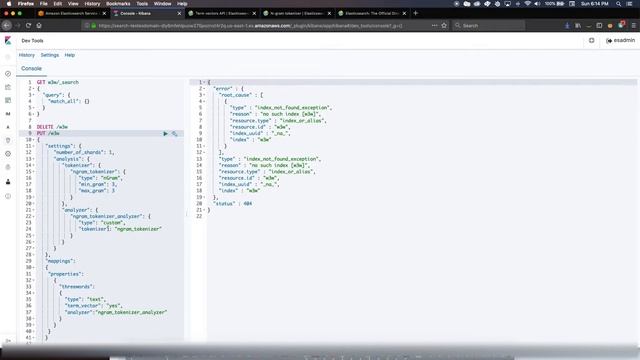Click the "status" : 404 line in response
The image size is (640, 360).
233,203
